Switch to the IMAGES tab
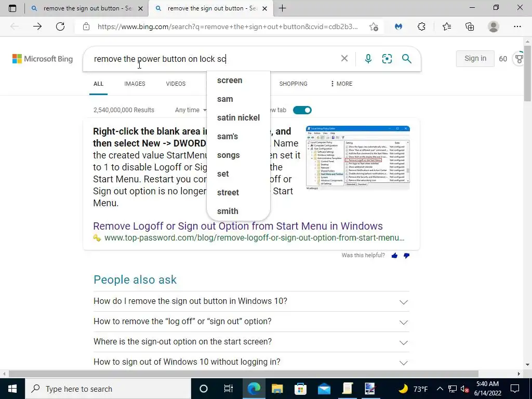This screenshot has height=399, width=532. (x=135, y=84)
